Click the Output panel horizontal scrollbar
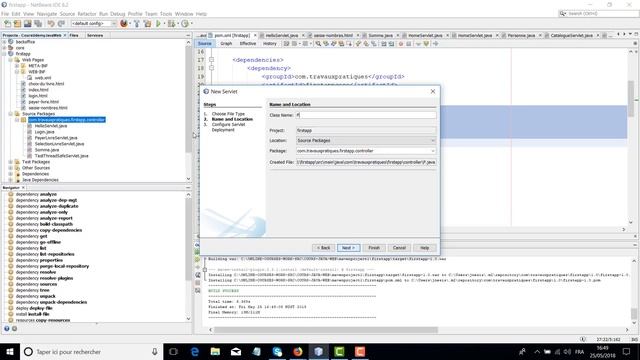This screenshot has height=360, width=640. (326, 329)
